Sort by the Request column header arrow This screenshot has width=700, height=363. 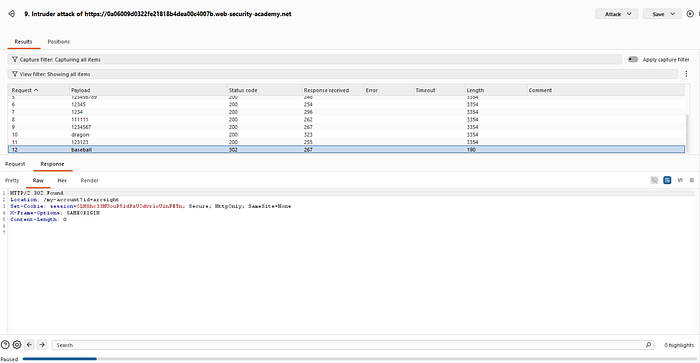tap(36, 90)
